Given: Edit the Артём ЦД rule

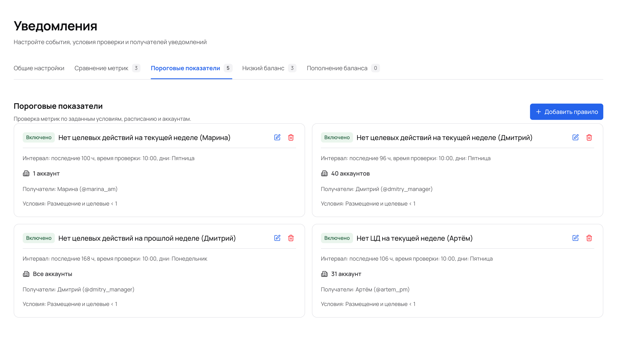Looking at the screenshot, I should [575, 238].
